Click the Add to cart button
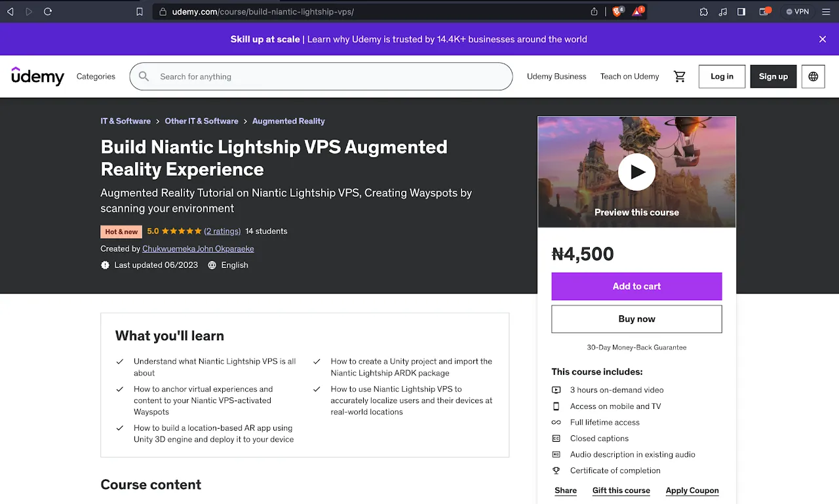Image resolution: width=839 pixels, height=504 pixels. [636, 286]
